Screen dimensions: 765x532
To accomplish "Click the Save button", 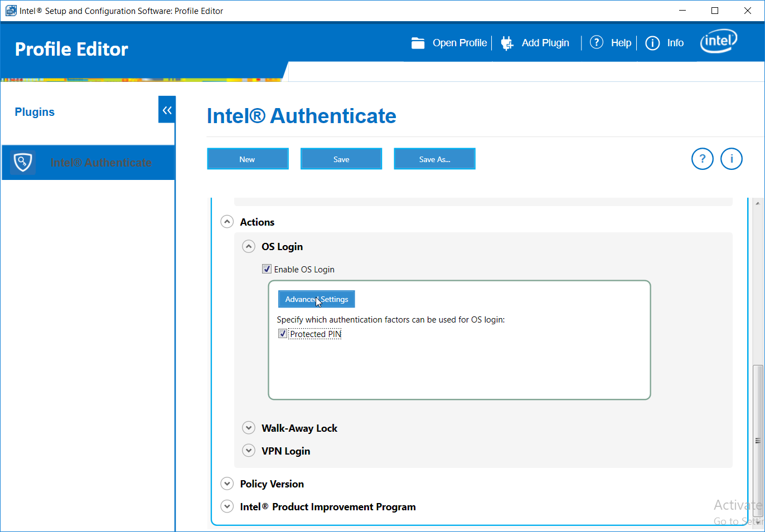I will 341,159.
